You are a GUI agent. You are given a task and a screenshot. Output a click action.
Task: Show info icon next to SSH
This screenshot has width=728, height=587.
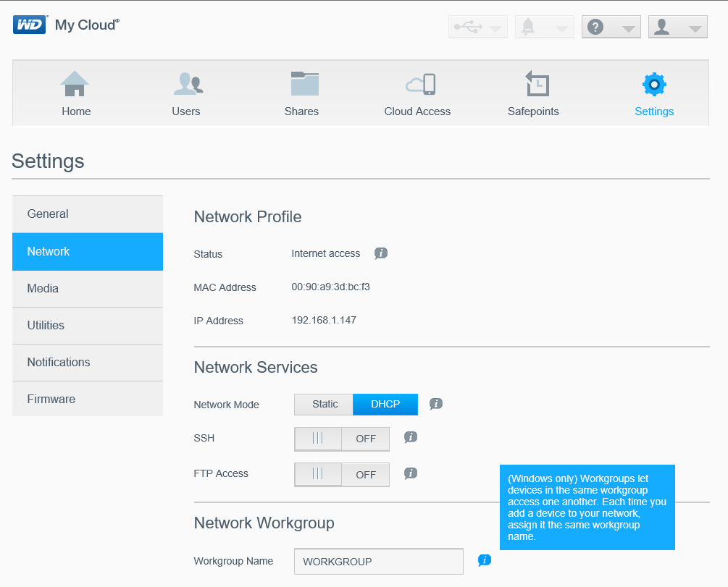(411, 437)
